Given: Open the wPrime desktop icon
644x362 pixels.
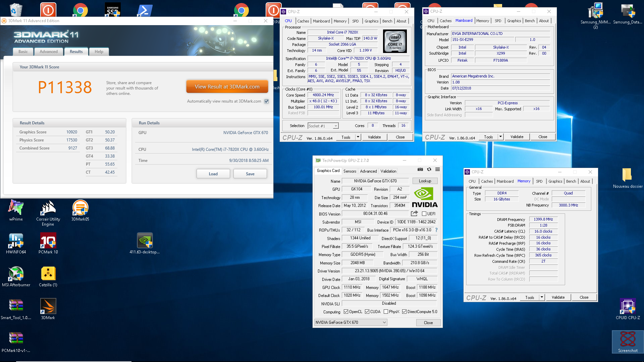Looking at the screenshot, I should pyautogui.click(x=16, y=210).
